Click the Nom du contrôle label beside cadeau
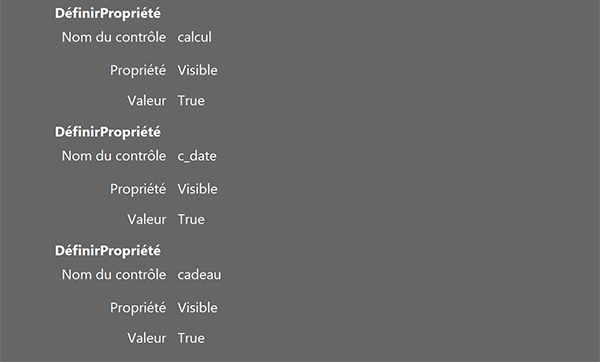 pos(114,274)
